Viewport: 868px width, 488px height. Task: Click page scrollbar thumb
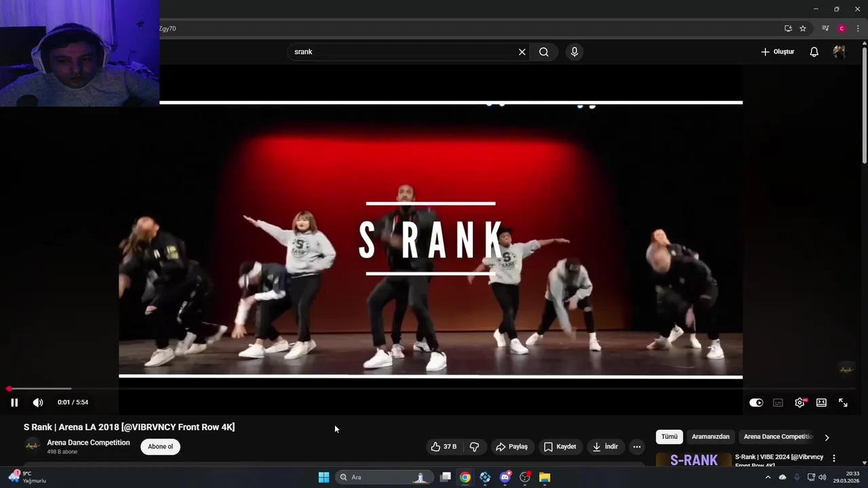[x=865, y=105]
